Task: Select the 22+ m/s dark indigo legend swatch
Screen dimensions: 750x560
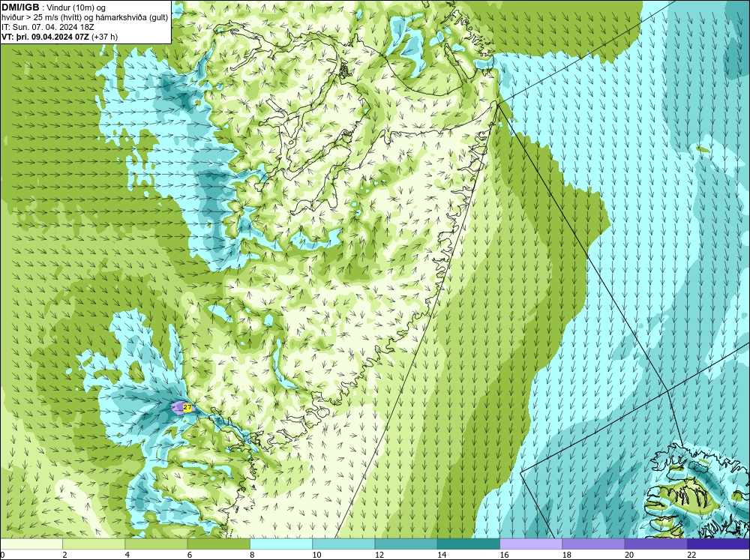Action: 718,544
